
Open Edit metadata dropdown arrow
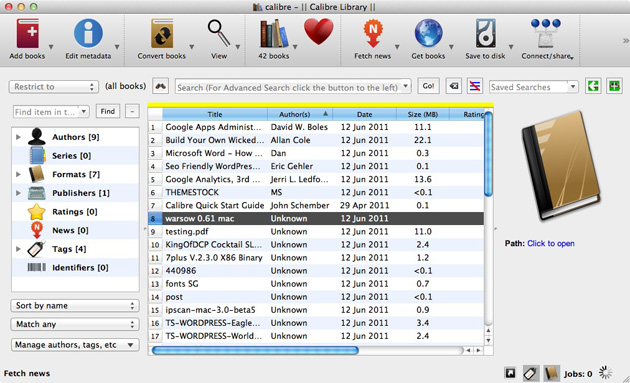pos(117,47)
